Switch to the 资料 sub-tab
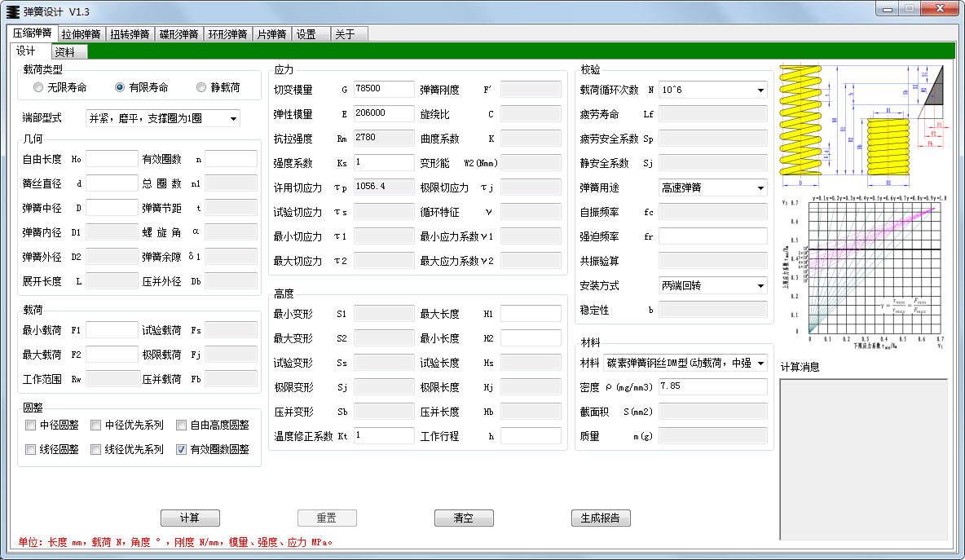The width and height of the screenshot is (965, 560). click(x=64, y=52)
